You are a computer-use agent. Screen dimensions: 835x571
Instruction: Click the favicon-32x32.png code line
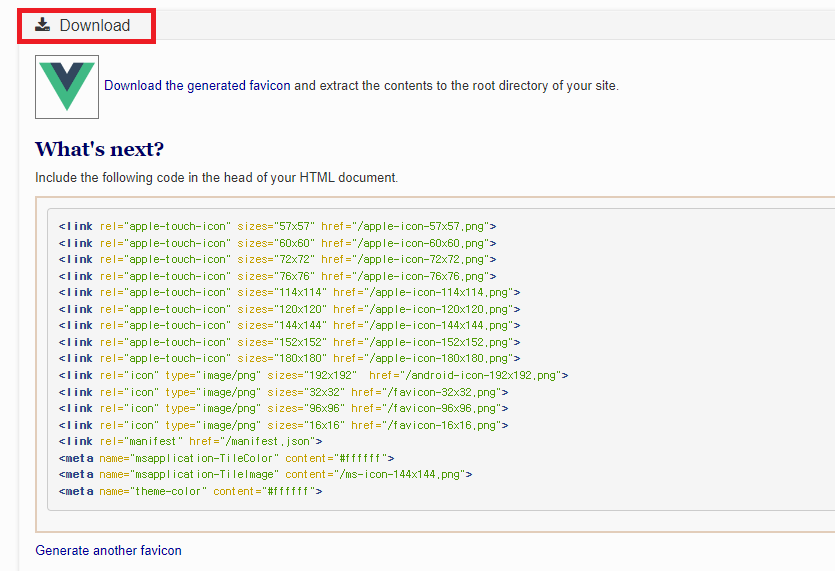pos(283,393)
